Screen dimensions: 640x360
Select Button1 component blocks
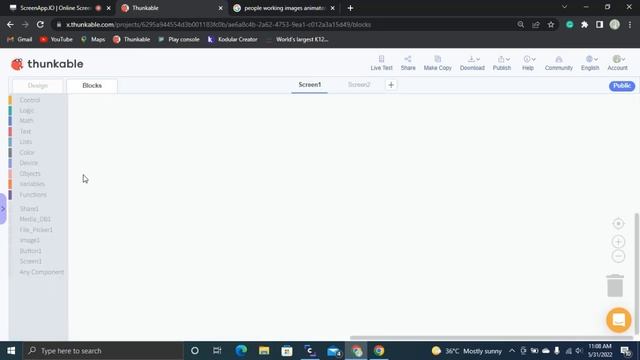tap(31, 251)
